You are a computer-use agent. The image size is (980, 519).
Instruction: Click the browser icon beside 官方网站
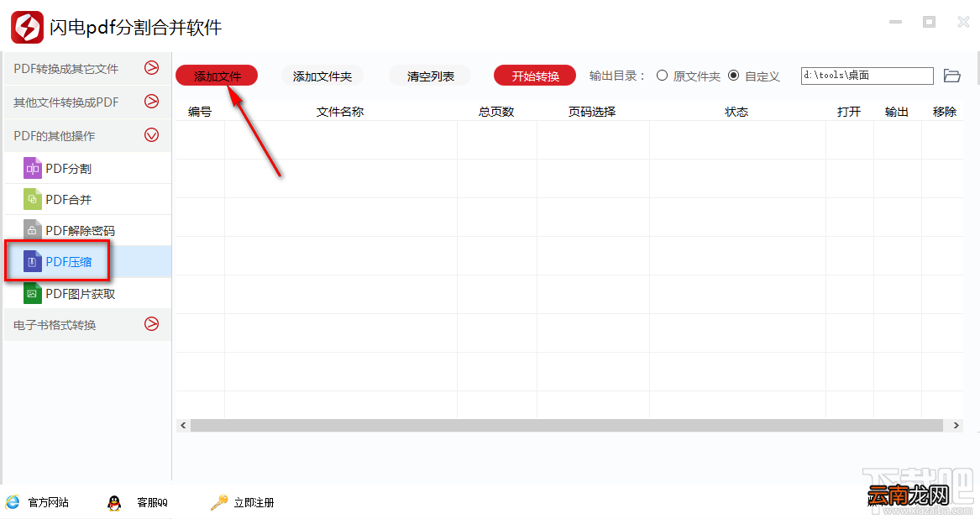(x=13, y=502)
